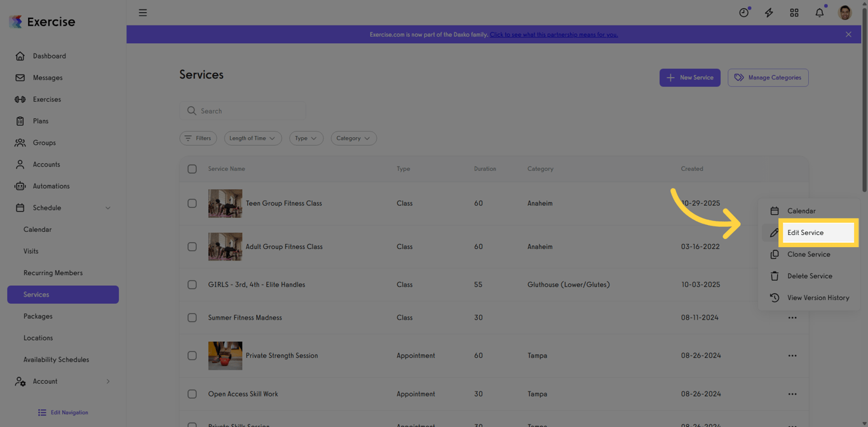Open the apps grid icon in the header
Image resolution: width=868 pixels, height=427 pixels.
click(x=794, y=12)
